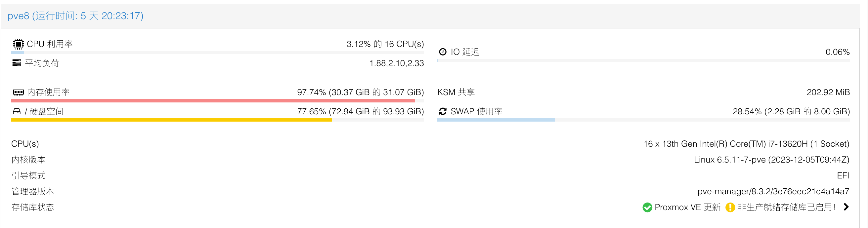Click the red memory usage bar

tap(213, 101)
